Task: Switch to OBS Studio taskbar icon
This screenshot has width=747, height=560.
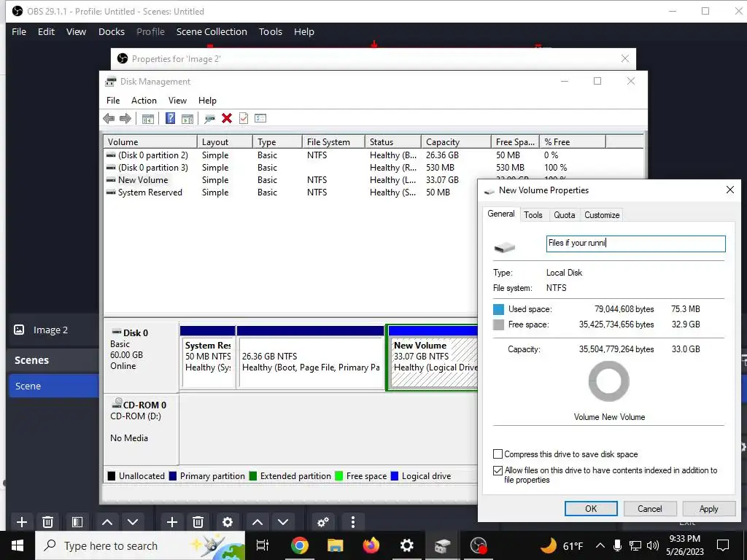Action: click(x=479, y=545)
